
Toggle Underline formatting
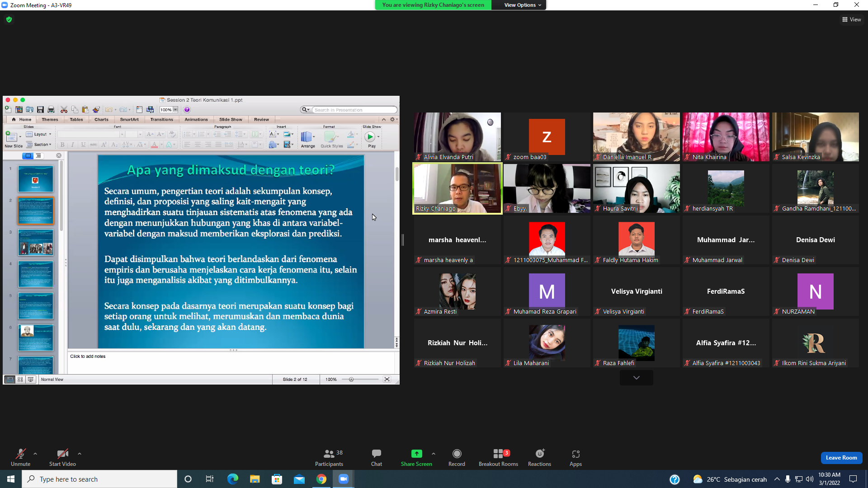tap(83, 145)
